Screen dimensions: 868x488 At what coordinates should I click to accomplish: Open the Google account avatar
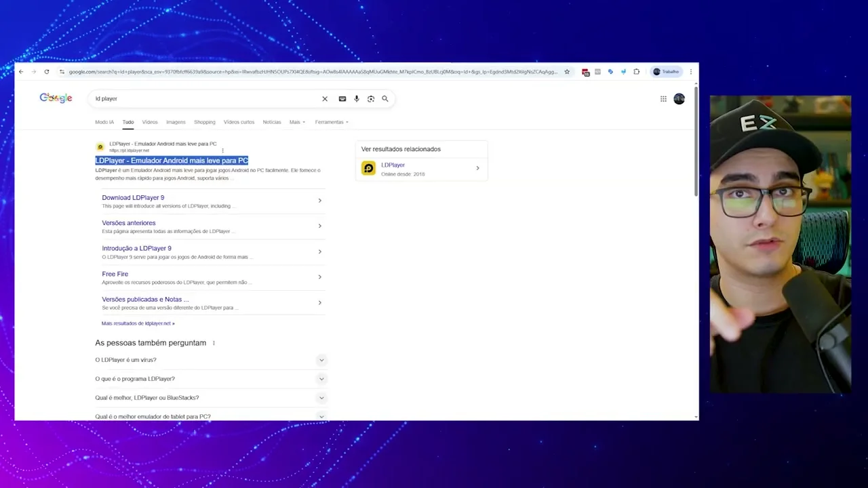click(679, 99)
